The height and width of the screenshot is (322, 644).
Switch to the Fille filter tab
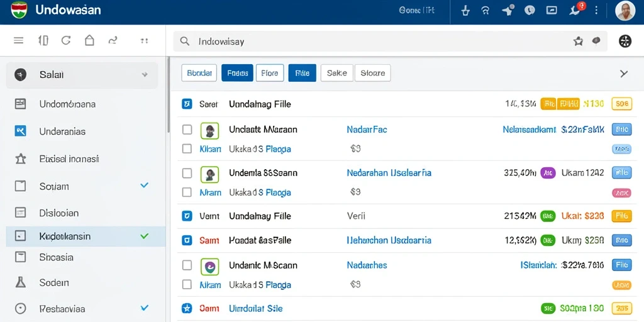tap(303, 73)
